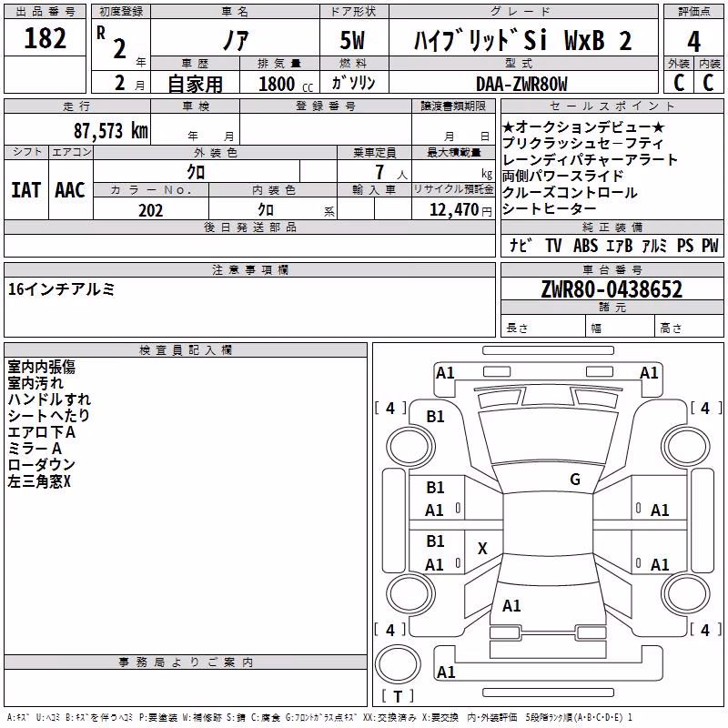The height and width of the screenshot is (728, 728).
Task: Click the fuel type ガソリン
Action: pos(353,83)
